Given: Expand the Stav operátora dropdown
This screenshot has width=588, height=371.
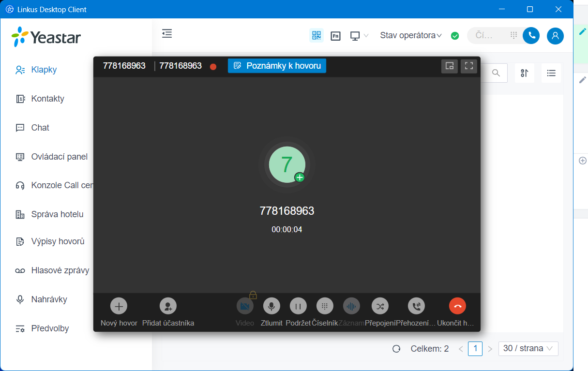Looking at the screenshot, I should 411,35.
